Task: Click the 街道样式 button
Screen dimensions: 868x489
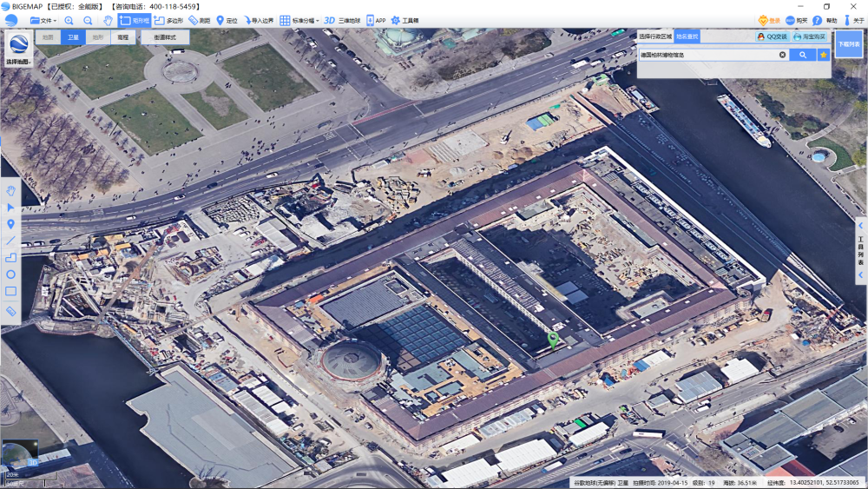Action: tap(165, 37)
